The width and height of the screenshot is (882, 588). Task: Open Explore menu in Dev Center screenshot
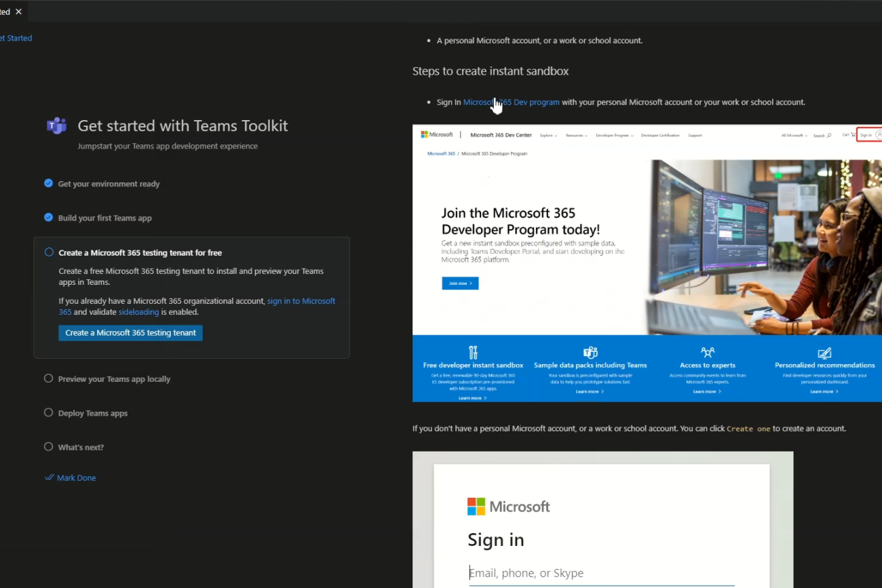tap(548, 136)
